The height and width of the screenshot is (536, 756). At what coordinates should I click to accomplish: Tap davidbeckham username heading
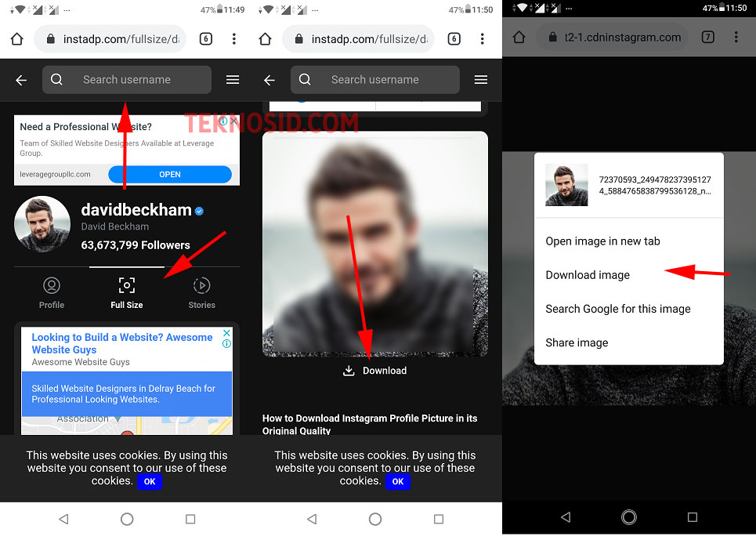tap(136, 210)
